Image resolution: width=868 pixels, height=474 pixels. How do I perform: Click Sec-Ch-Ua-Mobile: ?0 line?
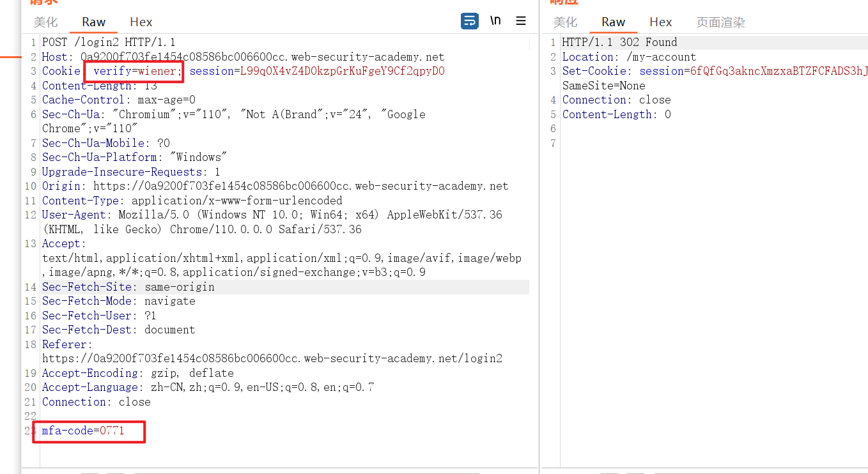click(x=106, y=143)
